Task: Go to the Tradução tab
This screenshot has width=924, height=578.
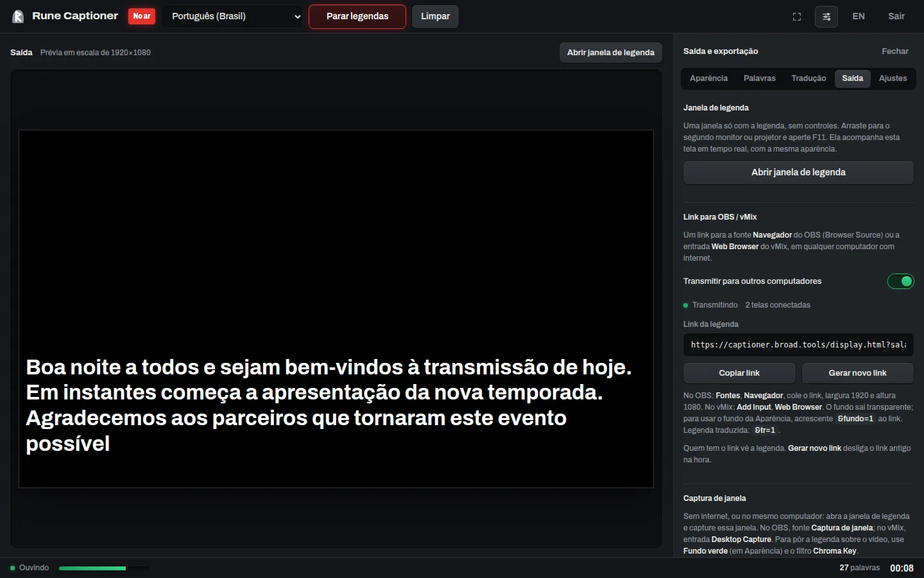Action: click(x=809, y=78)
